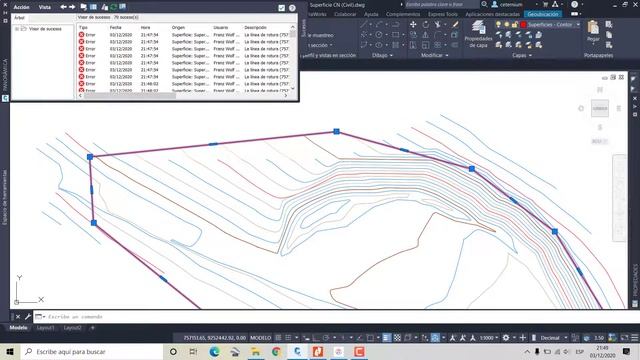
Task: Open the Aplicaciones destacadas ribbon tab
Action: coord(493,14)
